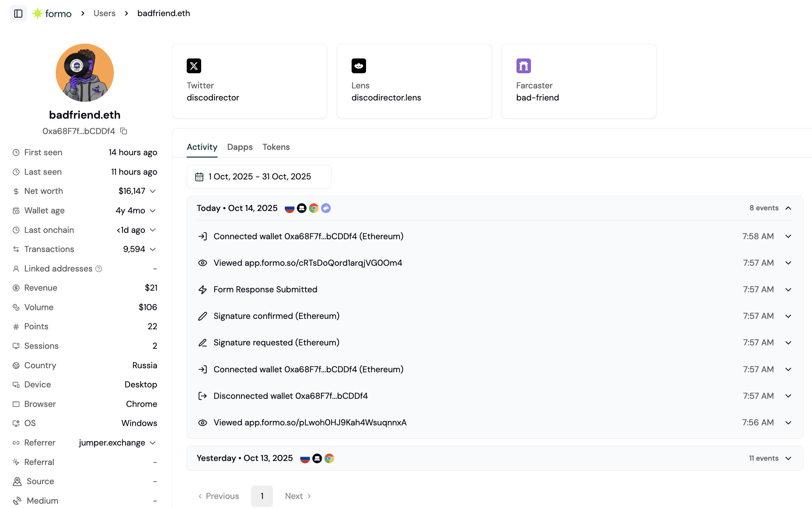Open the date range picker field
Image resolution: width=812 pixels, height=508 pixels.
[259, 177]
